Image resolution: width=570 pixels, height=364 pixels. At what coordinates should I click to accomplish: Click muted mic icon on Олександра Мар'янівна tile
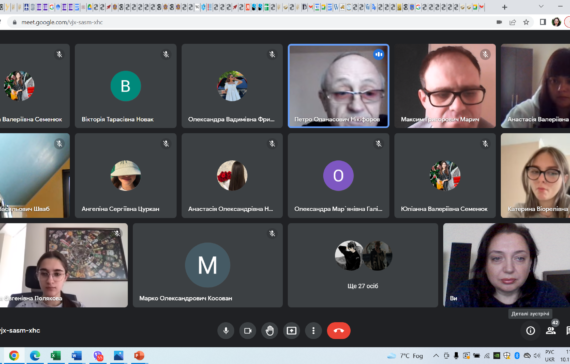378,144
